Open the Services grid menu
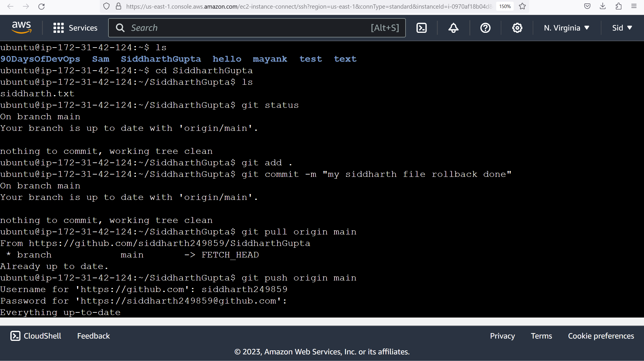Viewport: 644px width, 361px height. click(x=75, y=28)
